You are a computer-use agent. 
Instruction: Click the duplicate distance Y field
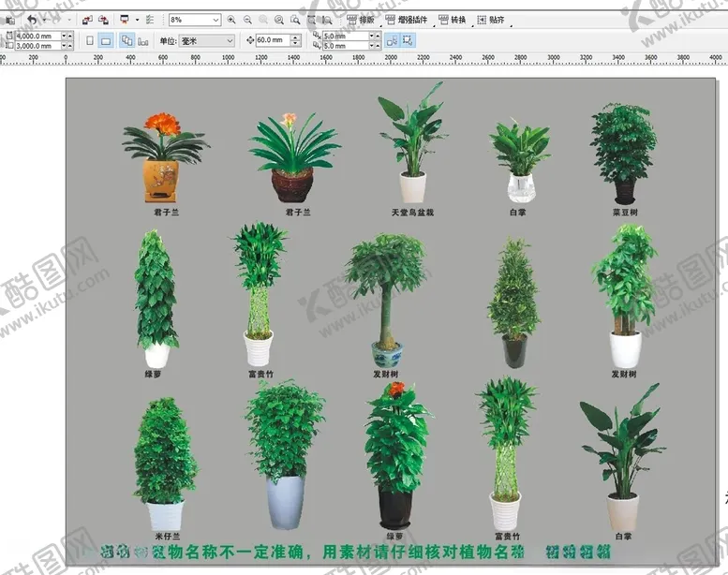(345, 46)
